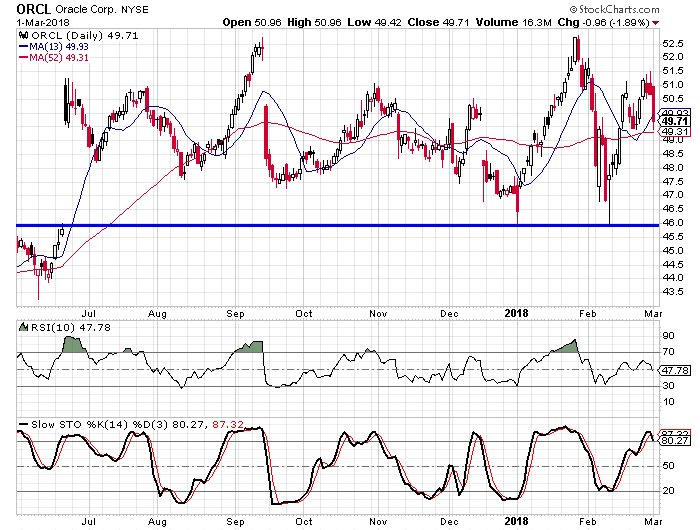The height and width of the screenshot is (530, 700).
Task: Click the NYSE exchange label
Action: [x=135, y=10]
